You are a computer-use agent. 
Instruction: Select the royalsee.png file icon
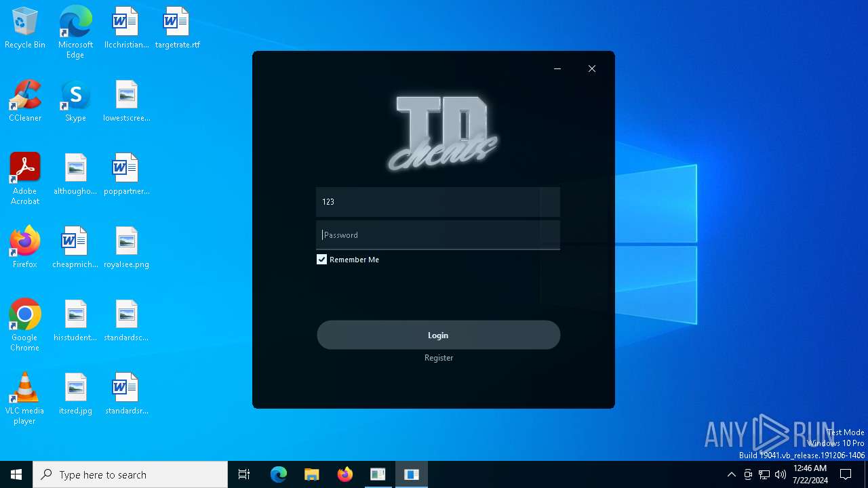126,248
